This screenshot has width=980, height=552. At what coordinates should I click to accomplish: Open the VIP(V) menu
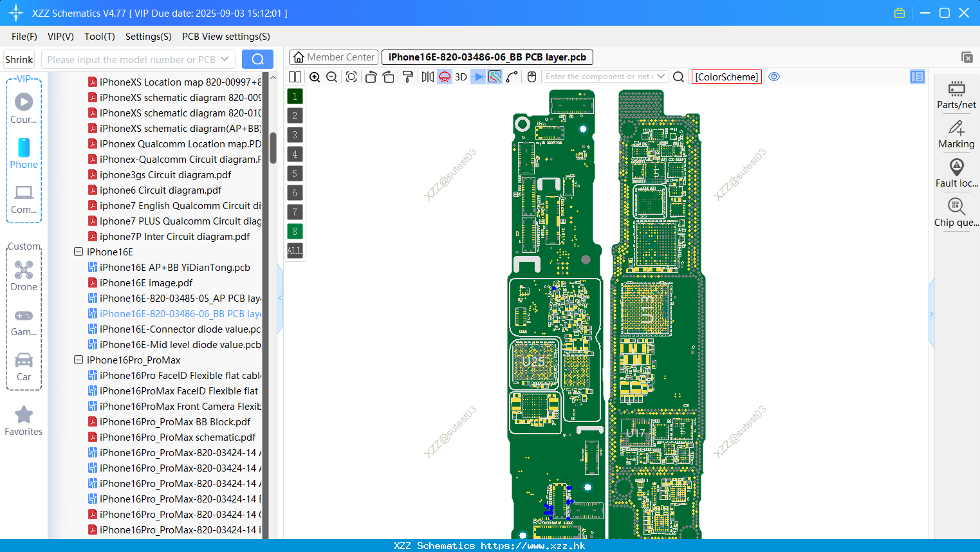[60, 37]
